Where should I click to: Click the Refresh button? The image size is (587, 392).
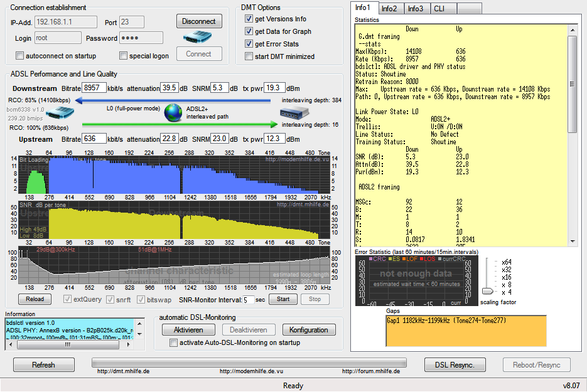point(44,364)
